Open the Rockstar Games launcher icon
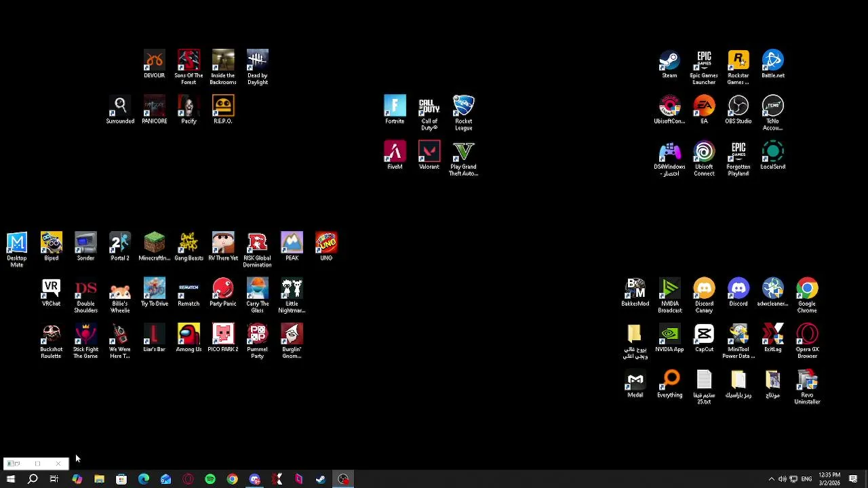Image resolution: width=868 pixels, height=488 pixels. click(x=738, y=67)
